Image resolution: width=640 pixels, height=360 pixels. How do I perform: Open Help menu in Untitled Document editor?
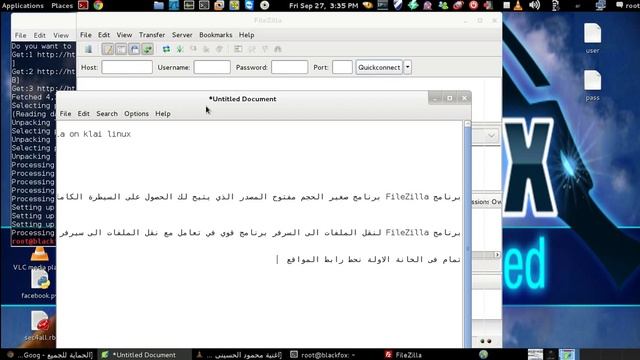pos(162,114)
